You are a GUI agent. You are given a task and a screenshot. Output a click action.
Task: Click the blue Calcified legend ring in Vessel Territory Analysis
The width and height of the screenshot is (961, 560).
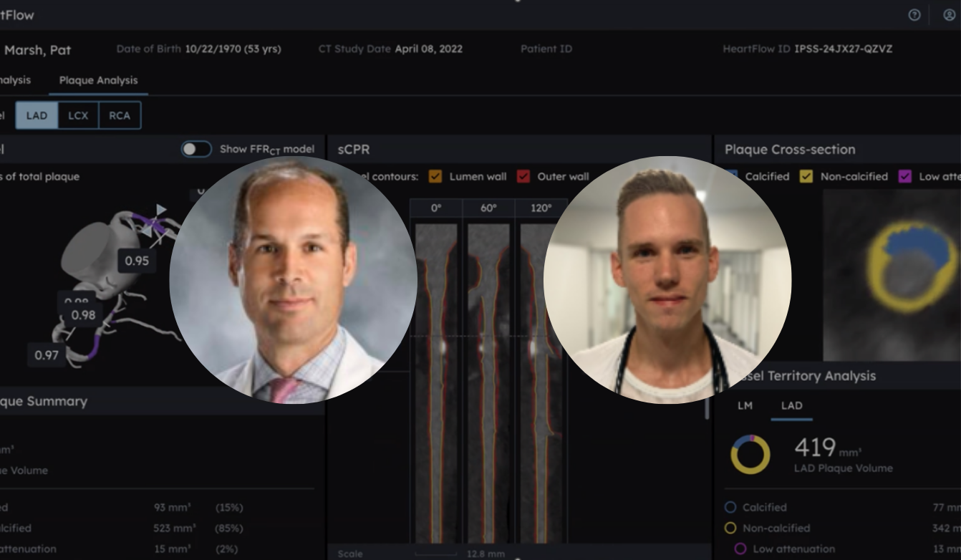point(730,507)
